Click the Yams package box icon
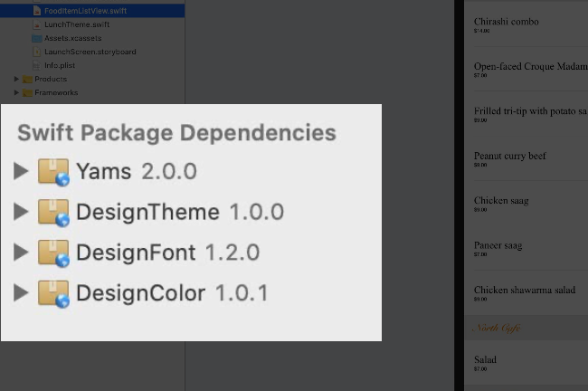588x391 pixels. pyautogui.click(x=53, y=172)
